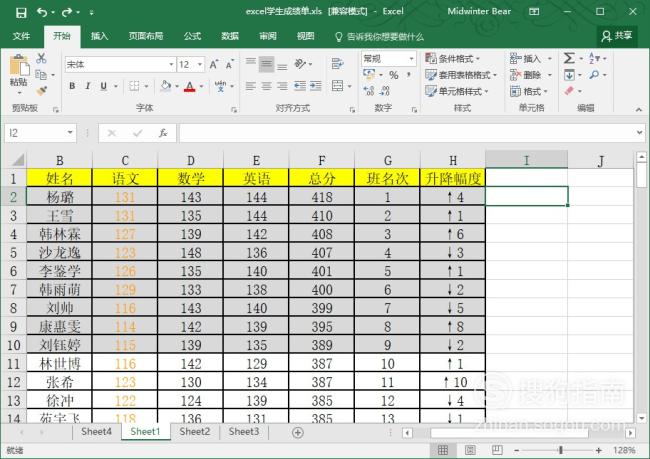Screen dimensions: 650x459
Task: Click the Tell me what to do box
Action: point(380,37)
